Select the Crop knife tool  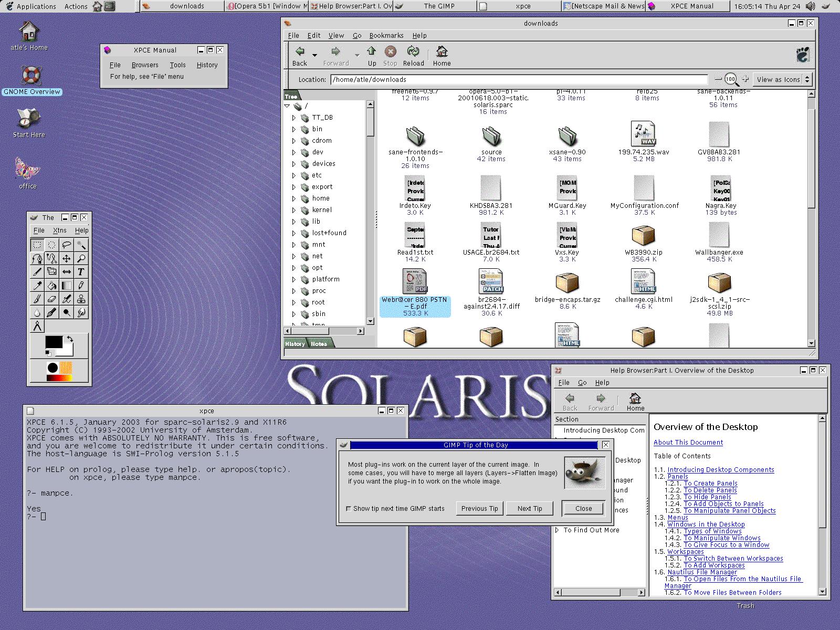pyautogui.click(x=37, y=272)
